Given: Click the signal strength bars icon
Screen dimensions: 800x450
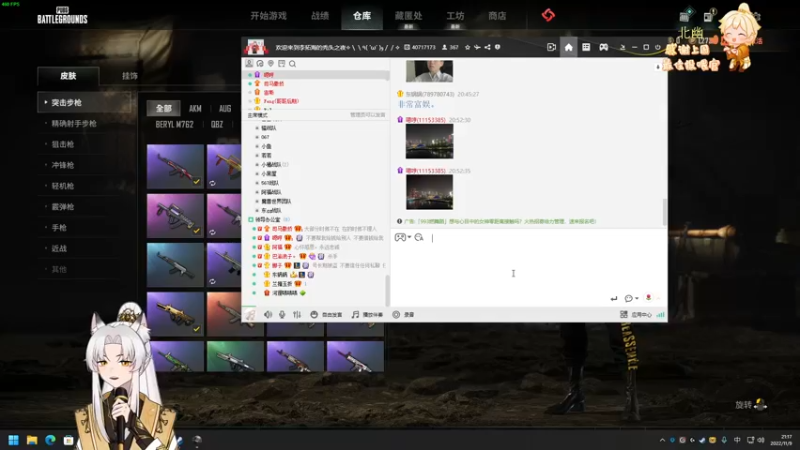Looking at the screenshot, I should click(x=661, y=314).
